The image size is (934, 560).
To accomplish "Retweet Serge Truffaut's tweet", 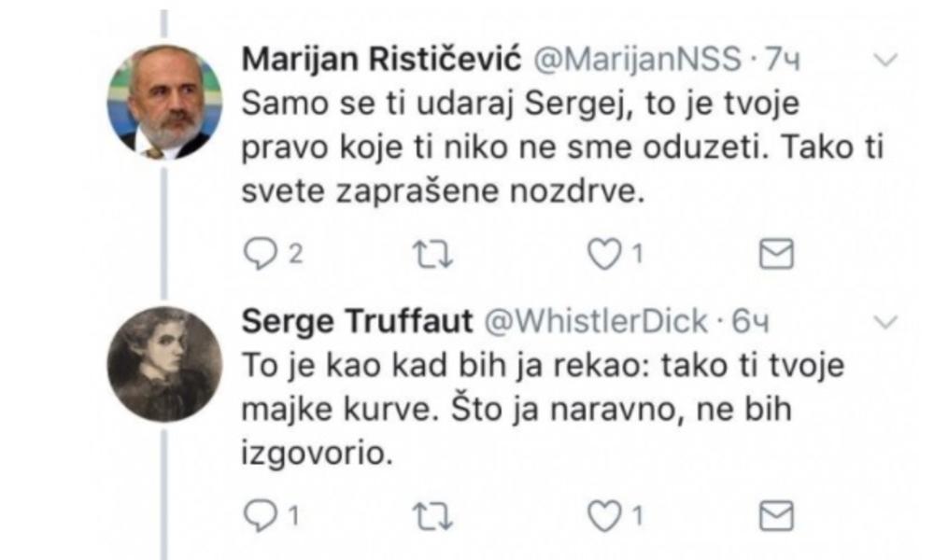I will [x=427, y=514].
